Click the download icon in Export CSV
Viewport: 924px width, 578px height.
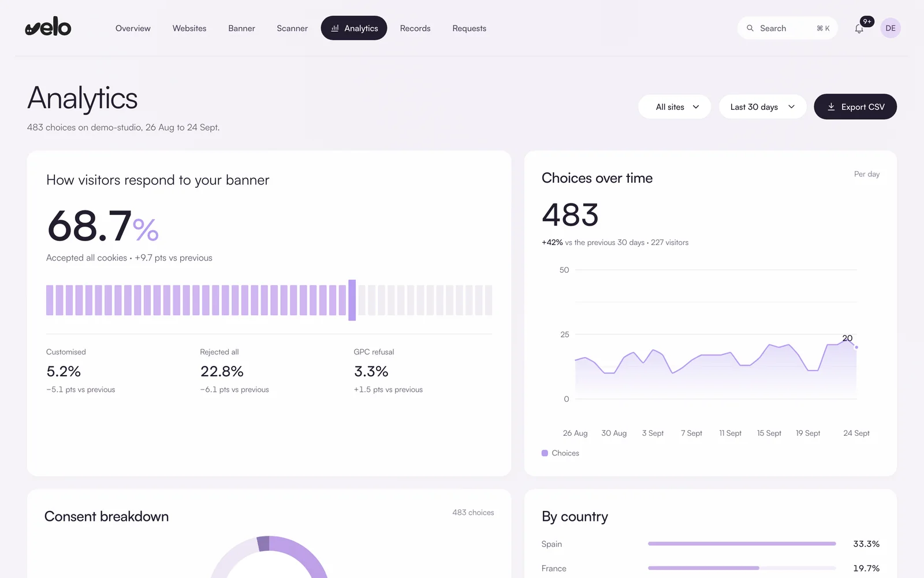click(x=831, y=107)
